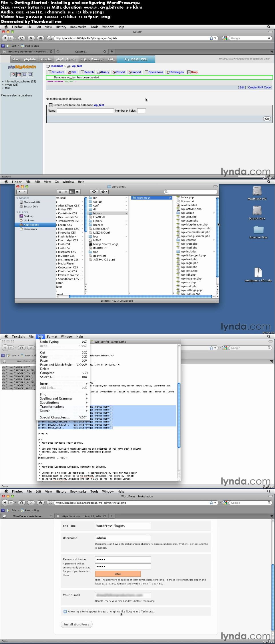Collapse the PLACES section in Finder sidebar
The width and height of the screenshot is (275, 644).
[17, 212]
